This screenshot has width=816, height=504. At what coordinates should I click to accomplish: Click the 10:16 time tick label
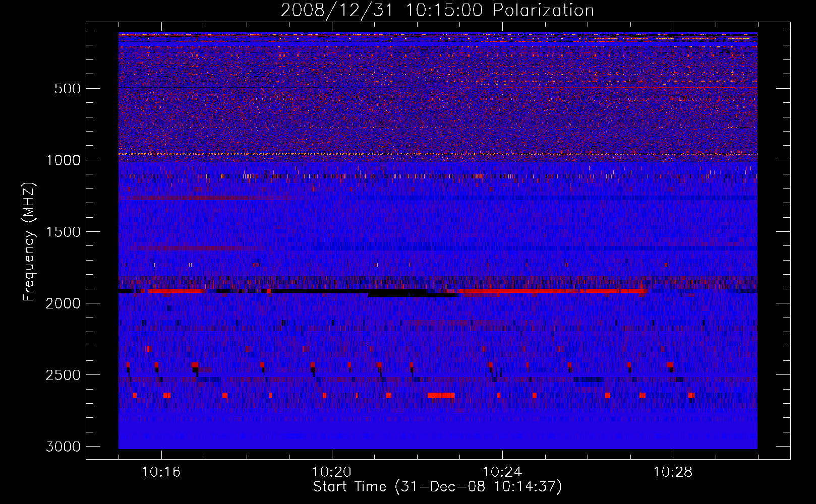pos(161,472)
